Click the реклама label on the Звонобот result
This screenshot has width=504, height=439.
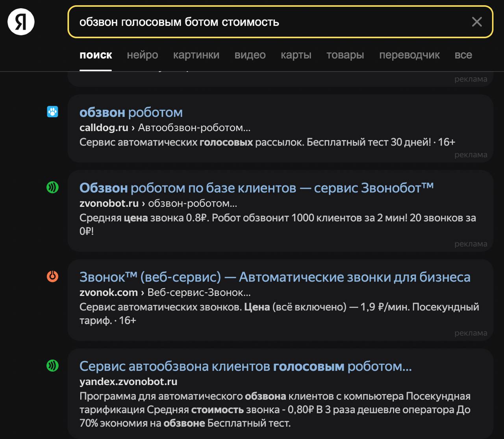[471, 244]
